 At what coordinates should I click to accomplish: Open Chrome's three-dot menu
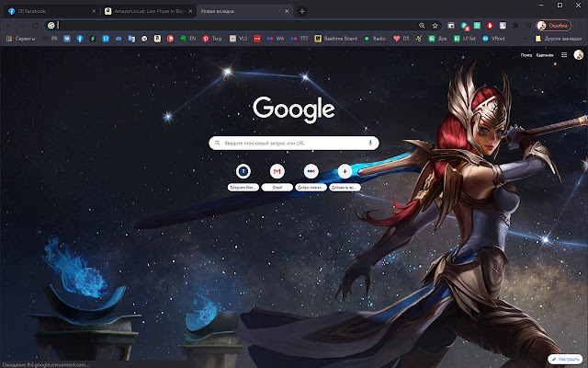tap(580, 26)
